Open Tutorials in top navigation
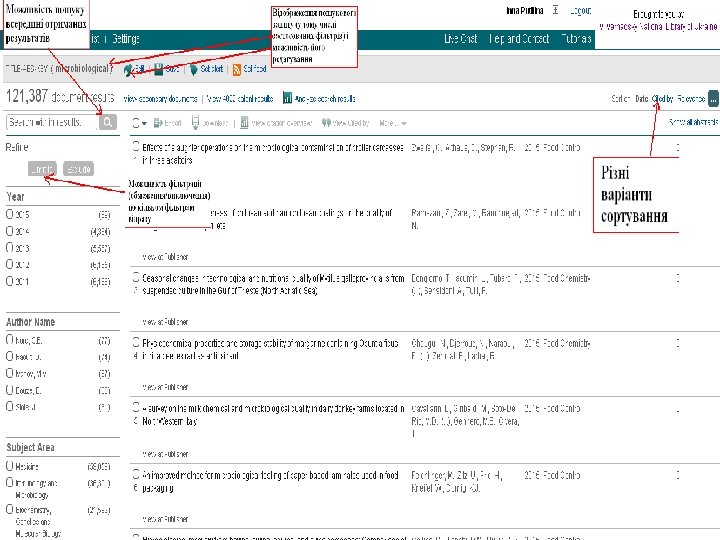 pyautogui.click(x=576, y=39)
